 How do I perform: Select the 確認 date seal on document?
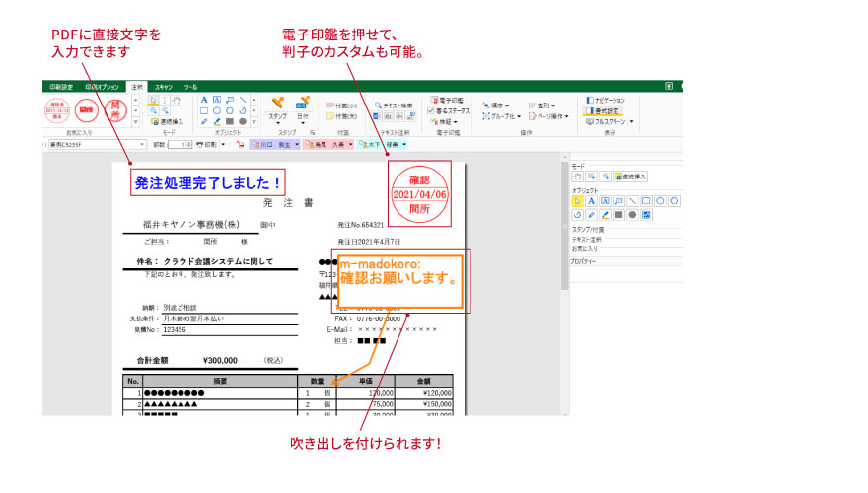pos(419,194)
